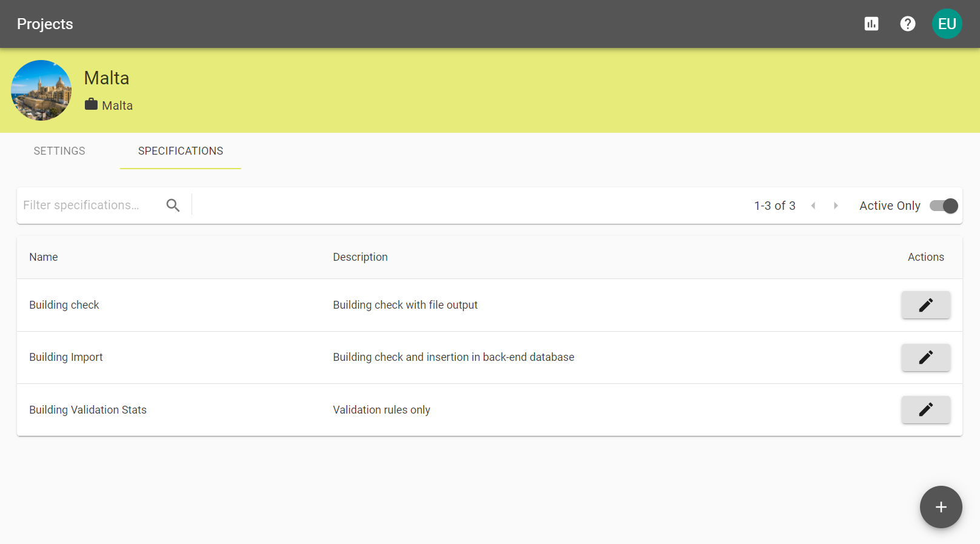This screenshot has width=980, height=544.
Task: Click the briefcase icon next to Malta
Action: (x=91, y=104)
